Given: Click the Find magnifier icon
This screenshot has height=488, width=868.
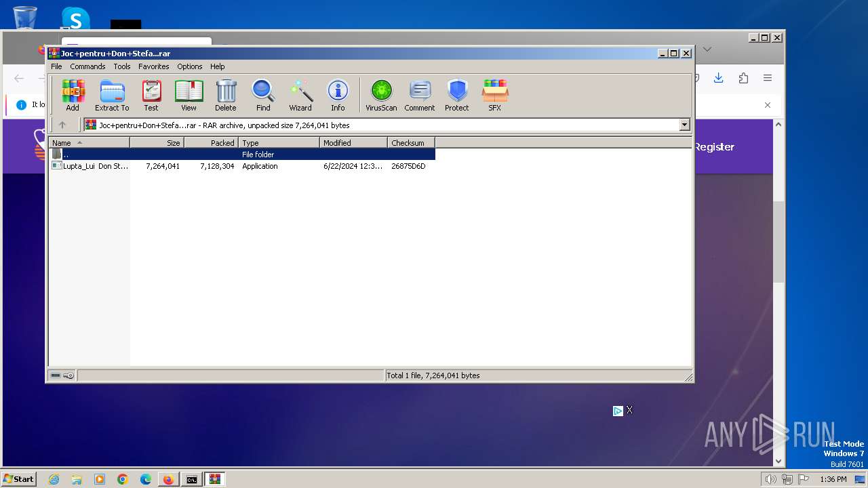Looking at the screenshot, I should pos(263,95).
